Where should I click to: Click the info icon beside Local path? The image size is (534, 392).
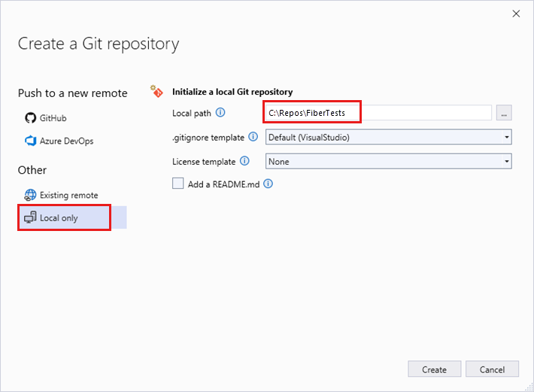[x=220, y=113]
